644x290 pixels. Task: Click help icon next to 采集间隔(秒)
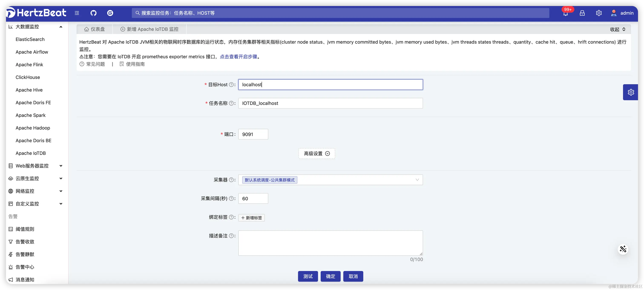click(x=231, y=198)
